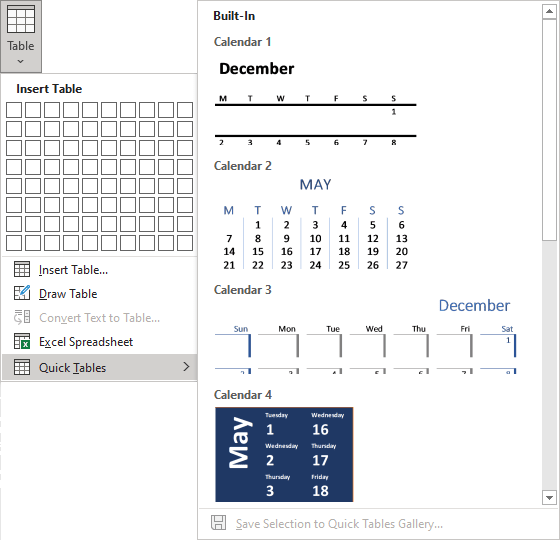Click the 'Calendar 3' label
Screen dimensions: 560x540
pos(242,290)
